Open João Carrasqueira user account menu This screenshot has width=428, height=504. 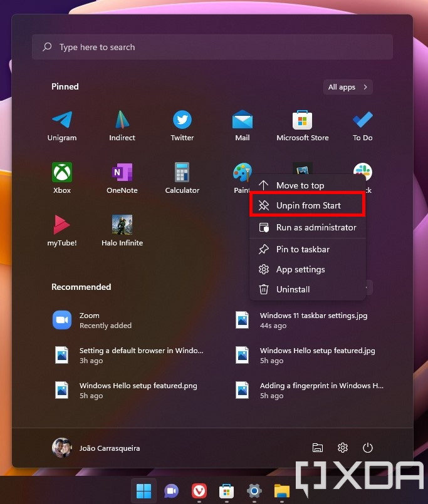click(96, 448)
